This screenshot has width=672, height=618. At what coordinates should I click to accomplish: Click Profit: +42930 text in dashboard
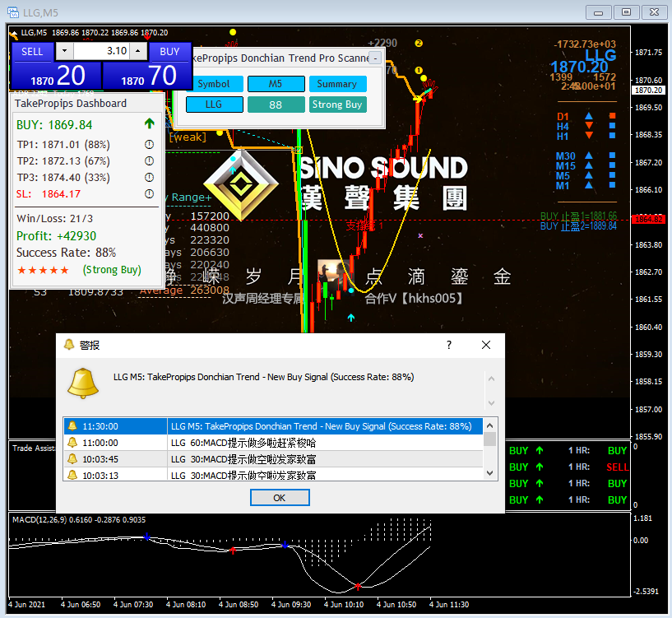(56, 236)
